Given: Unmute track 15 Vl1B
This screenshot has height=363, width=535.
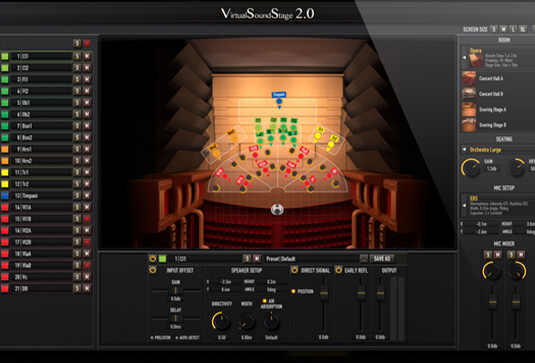Looking at the screenshot, I should click(87, 219).
